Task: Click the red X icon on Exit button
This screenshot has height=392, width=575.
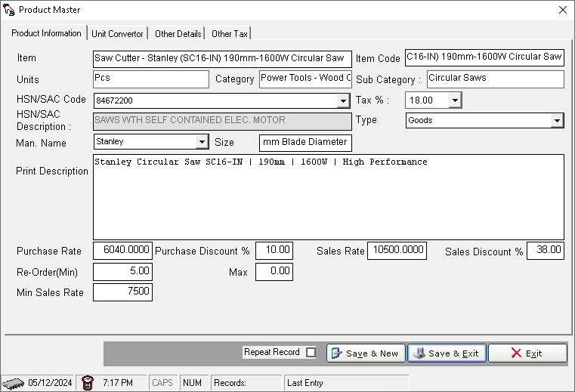Action: (516, 353)
